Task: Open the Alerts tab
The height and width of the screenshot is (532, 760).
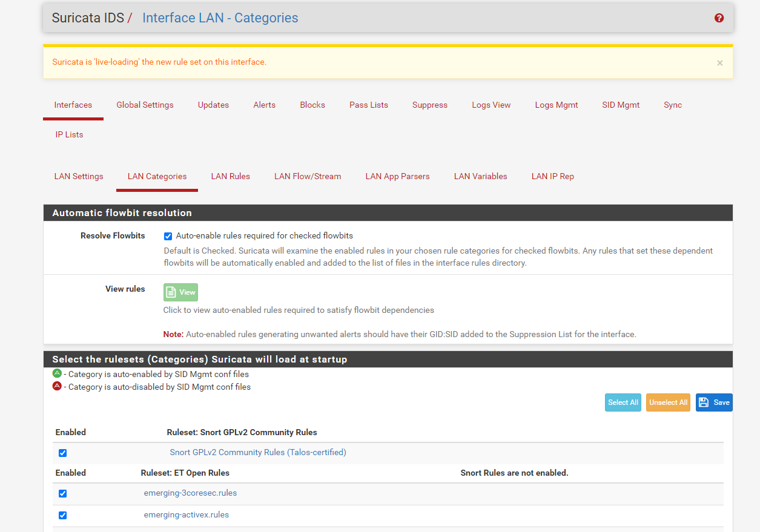Action: (x=264, y=105)
